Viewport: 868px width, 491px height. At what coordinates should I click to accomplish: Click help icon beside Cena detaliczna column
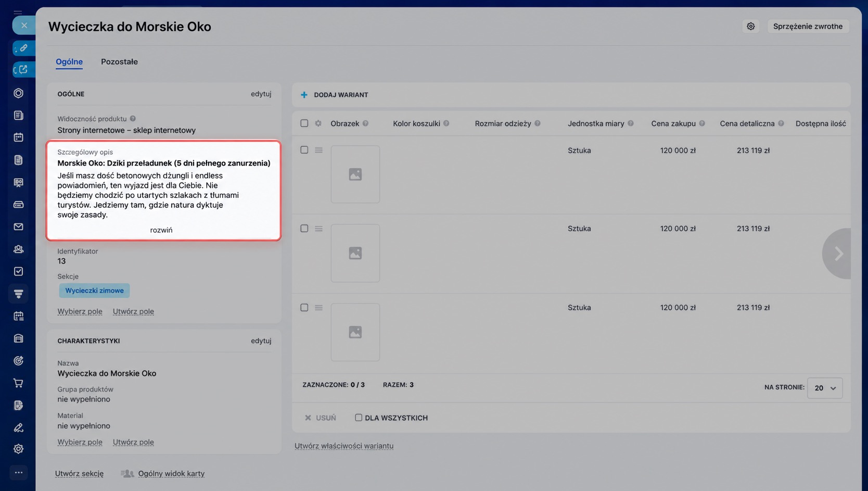[781, 123]
